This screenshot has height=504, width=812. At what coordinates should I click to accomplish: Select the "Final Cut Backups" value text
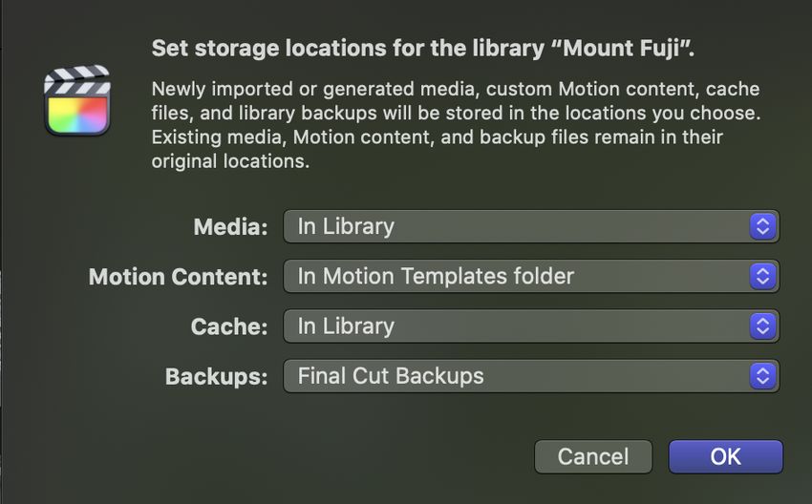(x=391, y=376)
